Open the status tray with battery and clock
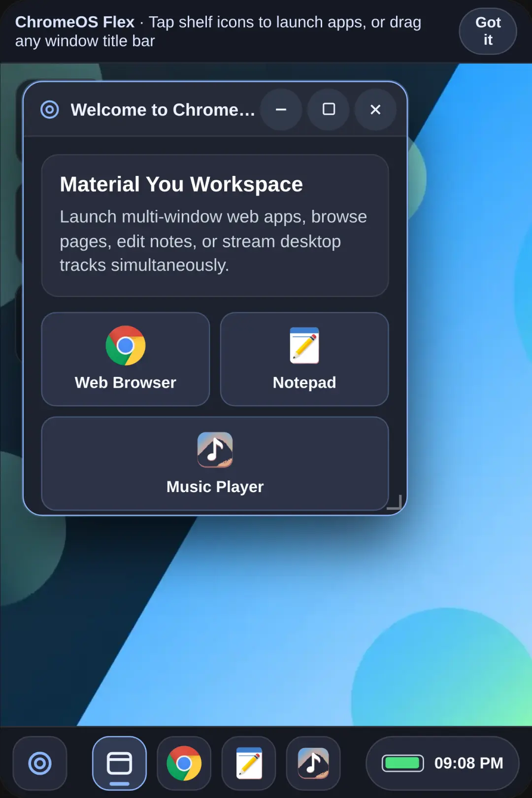The height and width of the screenshot is (798, 532). click(x=442, y=763)
